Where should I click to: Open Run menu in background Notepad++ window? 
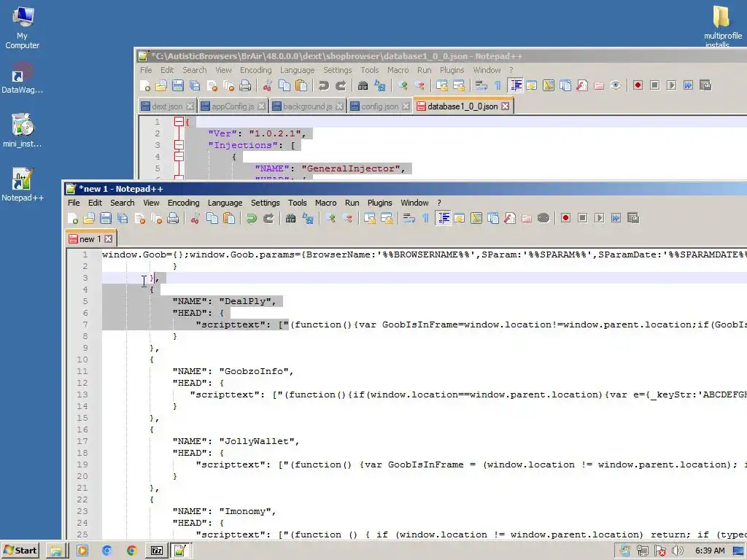point(424,70)
